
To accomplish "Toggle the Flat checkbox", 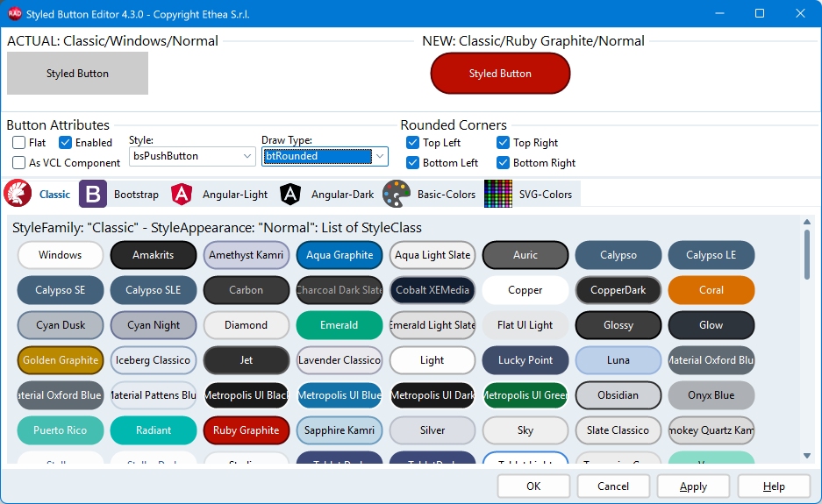I will [19, 143].
